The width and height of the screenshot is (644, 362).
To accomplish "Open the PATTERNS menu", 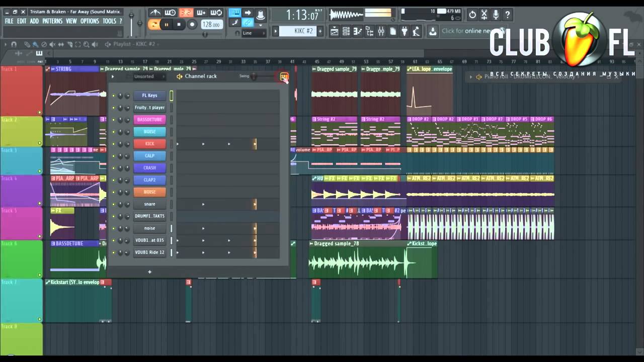I will pos(52,21).
